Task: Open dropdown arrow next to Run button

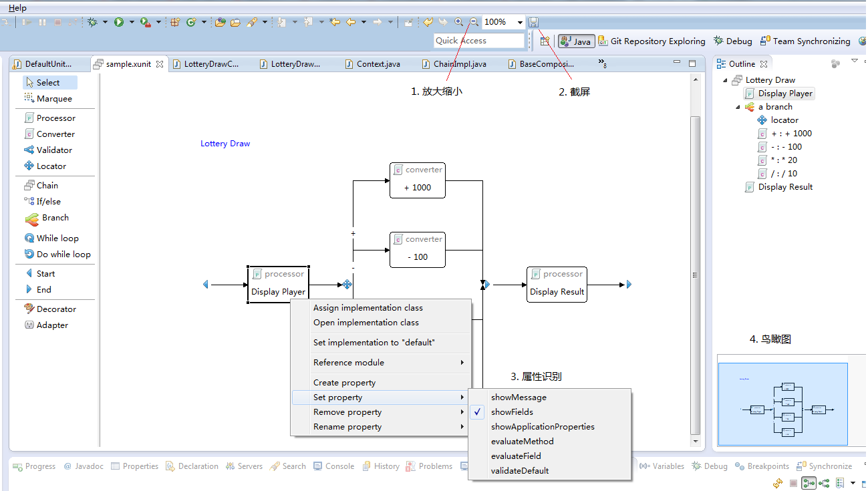Action: point(132,22)
